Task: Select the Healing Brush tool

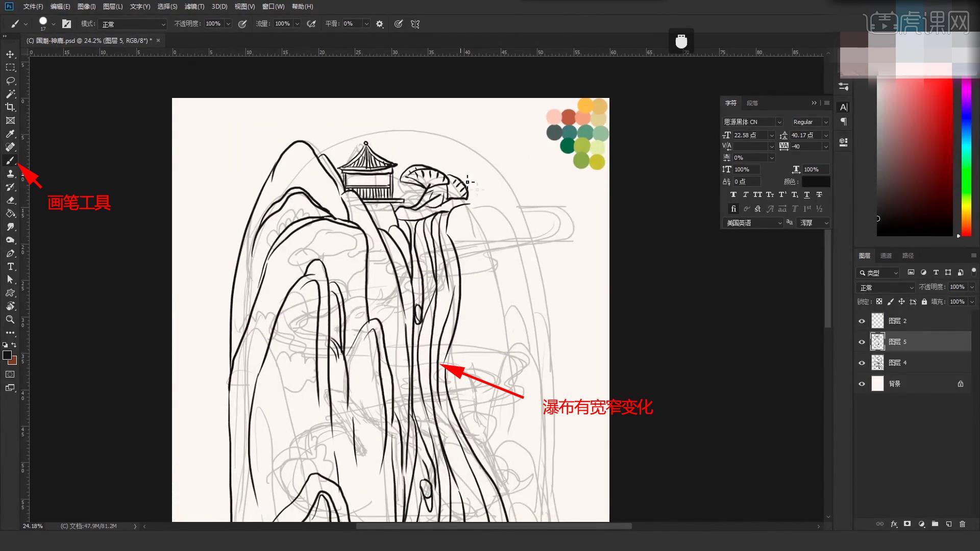Action: coord(10,147)
